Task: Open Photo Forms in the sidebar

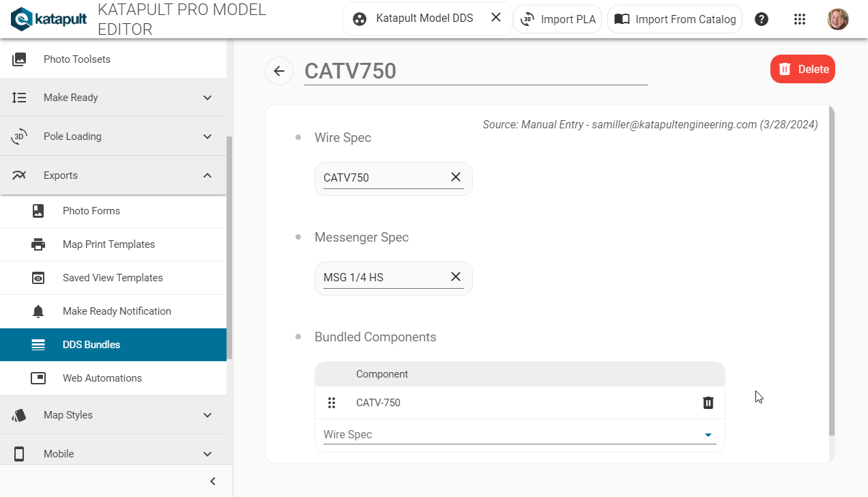Action: click(x=91, y=211)
